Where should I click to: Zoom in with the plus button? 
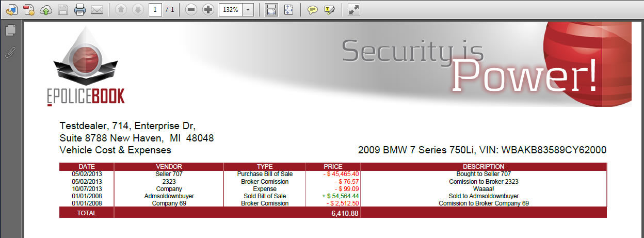208,10
